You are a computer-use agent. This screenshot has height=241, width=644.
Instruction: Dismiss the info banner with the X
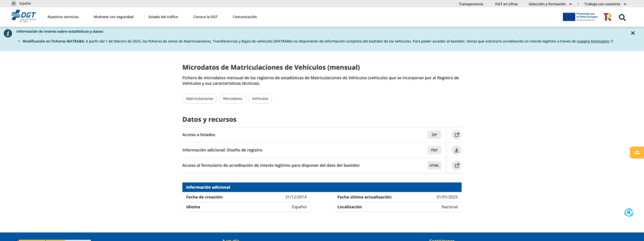tap(633, 33)
